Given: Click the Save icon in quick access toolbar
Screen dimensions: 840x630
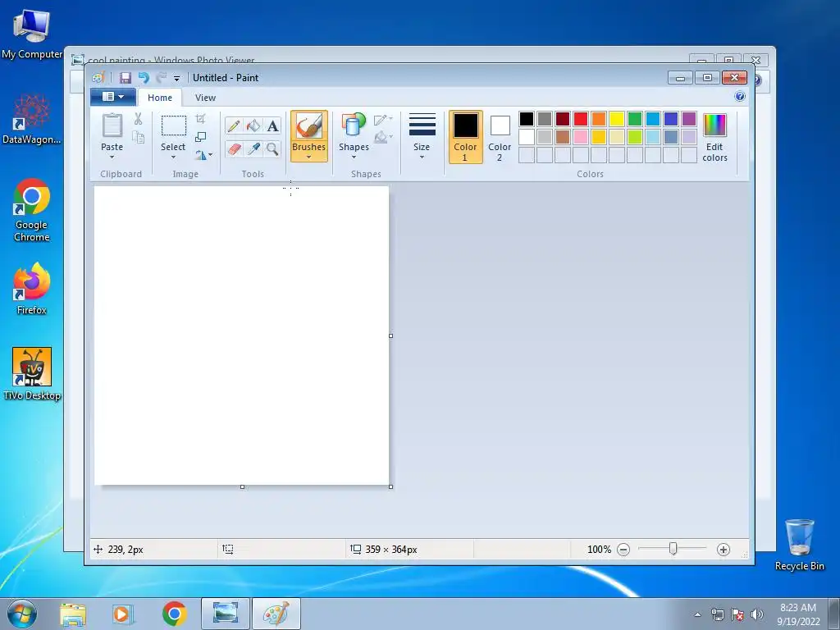Looking at the screenshot, I should (125, 78).
